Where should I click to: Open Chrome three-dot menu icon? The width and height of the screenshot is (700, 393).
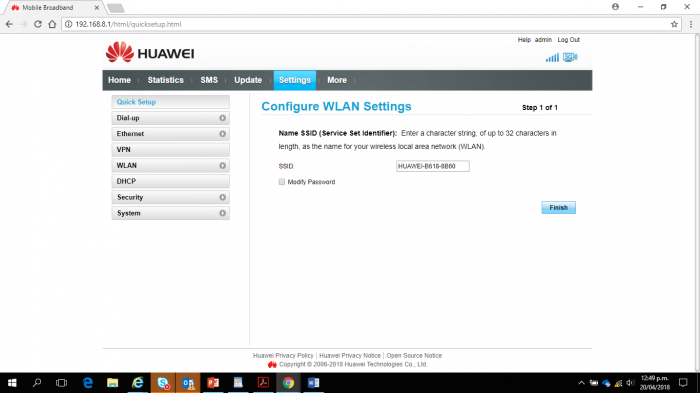pyautogui.click(x=691, y=24)
